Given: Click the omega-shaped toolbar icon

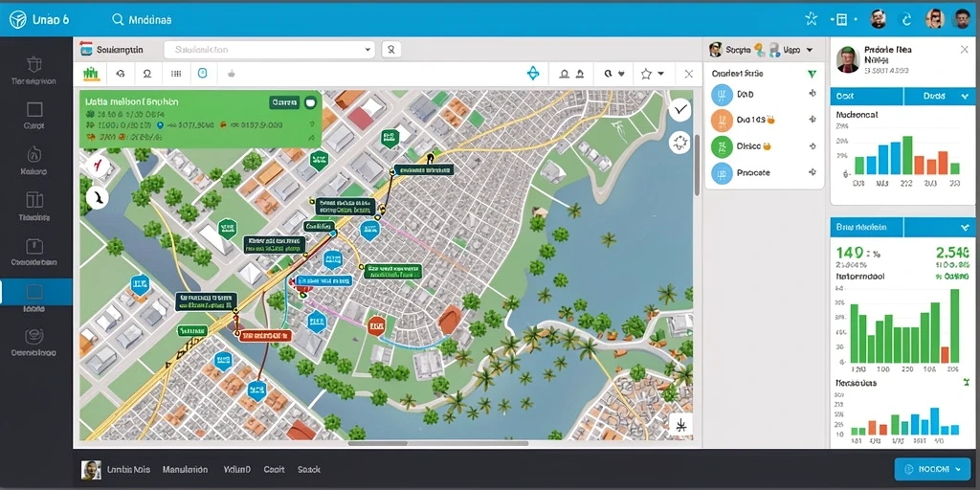Looking at the screenshot, I should point(146,74).
